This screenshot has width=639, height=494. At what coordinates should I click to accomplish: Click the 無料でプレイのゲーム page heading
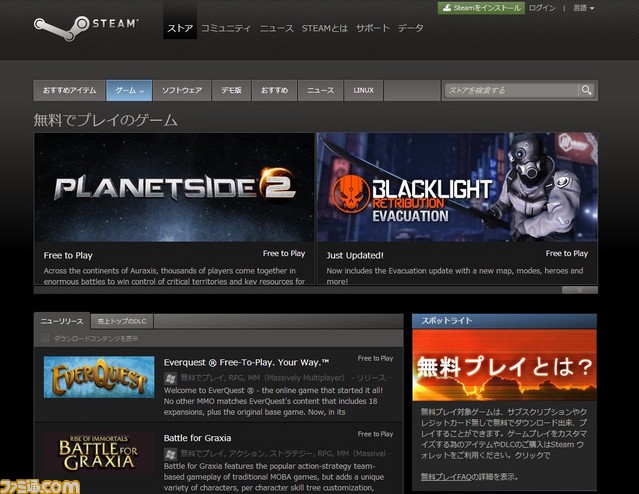pos(105,120)
